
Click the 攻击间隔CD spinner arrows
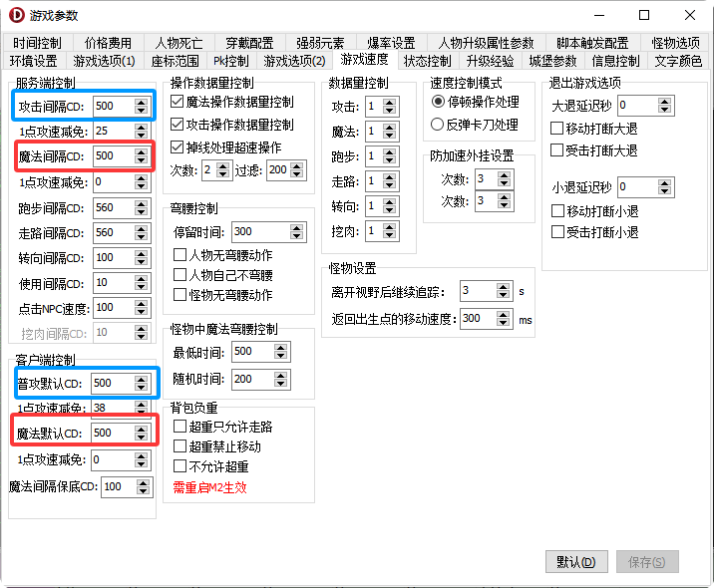click(142, 106)
